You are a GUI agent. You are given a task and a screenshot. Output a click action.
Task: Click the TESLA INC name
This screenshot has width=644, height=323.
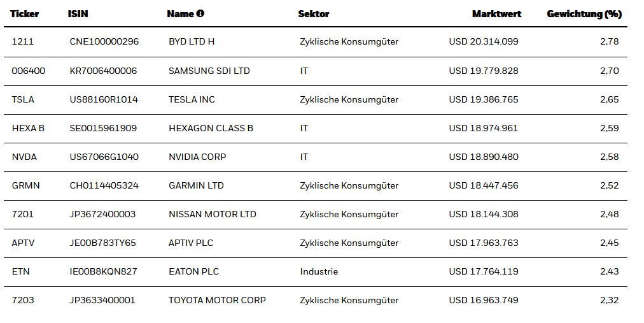[x=192, y=99]
